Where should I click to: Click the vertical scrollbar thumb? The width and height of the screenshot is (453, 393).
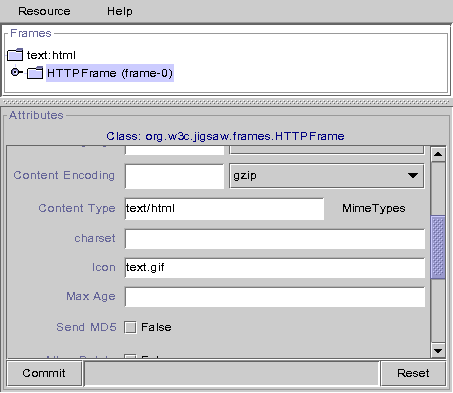point(438,247)
